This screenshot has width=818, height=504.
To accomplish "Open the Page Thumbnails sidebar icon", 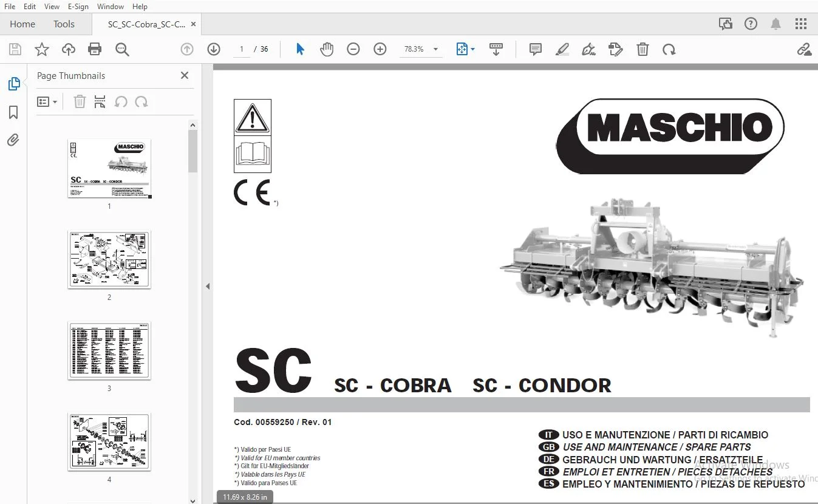I will tap(13, 84).
